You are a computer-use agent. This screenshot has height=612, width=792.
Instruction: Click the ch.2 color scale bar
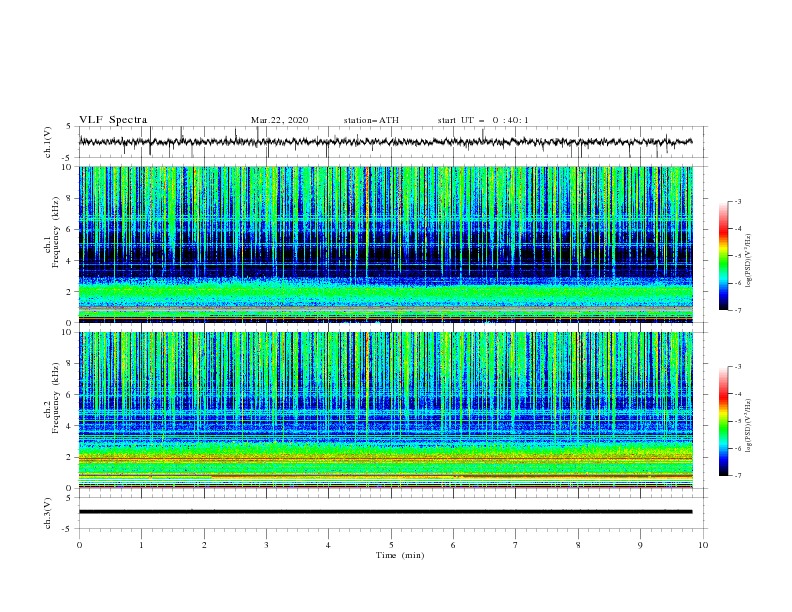coord(723,421)
